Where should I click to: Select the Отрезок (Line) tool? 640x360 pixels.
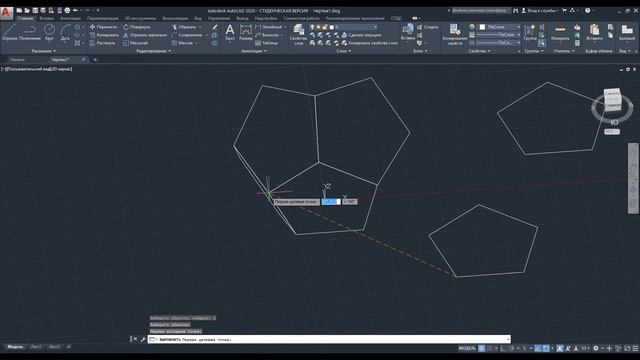pyautogui.click(x=9, y=32)
